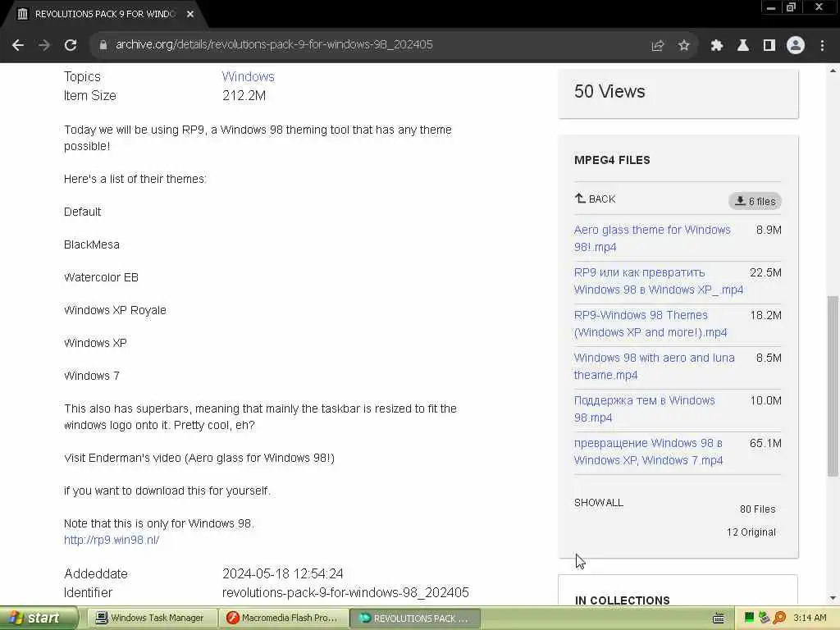Reload the archive.org page

point(71,45)
